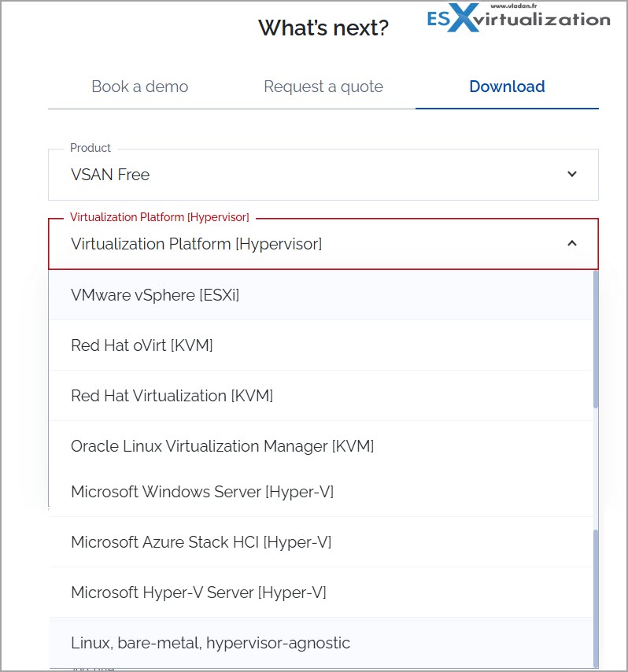Click the Product dropdown chevron arrow
The height and width of the screenshot is (672, 628).
(x=572, y=174)
